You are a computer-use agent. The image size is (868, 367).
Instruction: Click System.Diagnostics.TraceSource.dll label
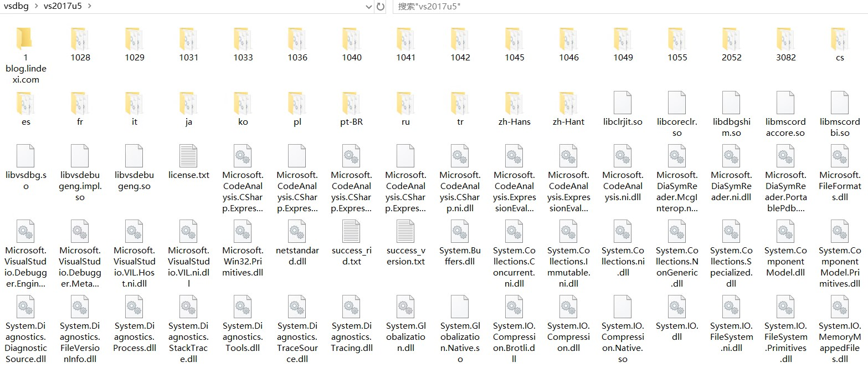coord(297,343)
